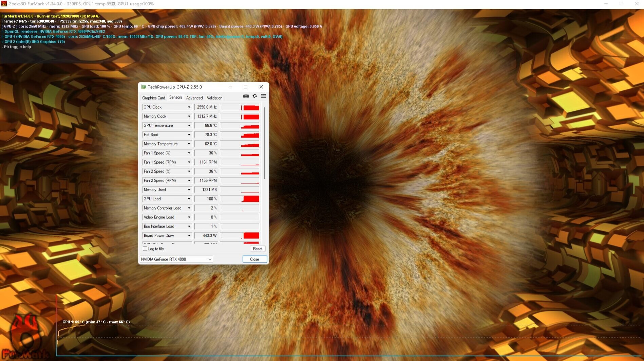Click the FurMark F1 toggle help text
The image size is (644, 361).
[17, 47]
